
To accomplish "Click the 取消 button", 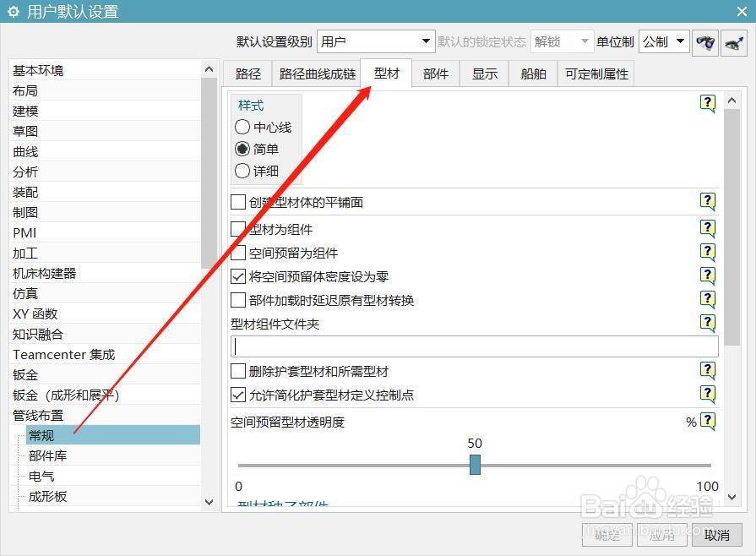I will 717,535.
